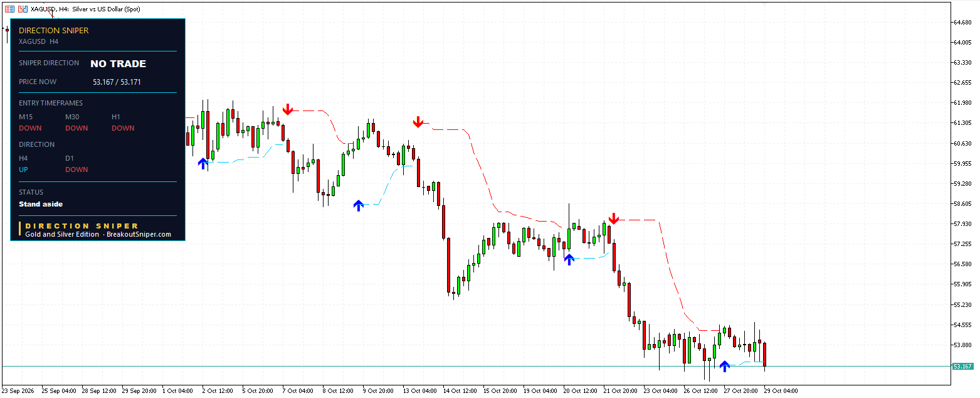Click the 'PRICE NOW' label
This screenshot has width=980, height=398.
click(38, 82)
